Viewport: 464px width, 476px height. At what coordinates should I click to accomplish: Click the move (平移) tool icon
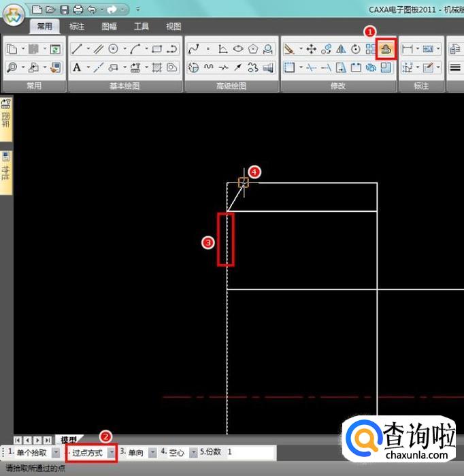311,49
